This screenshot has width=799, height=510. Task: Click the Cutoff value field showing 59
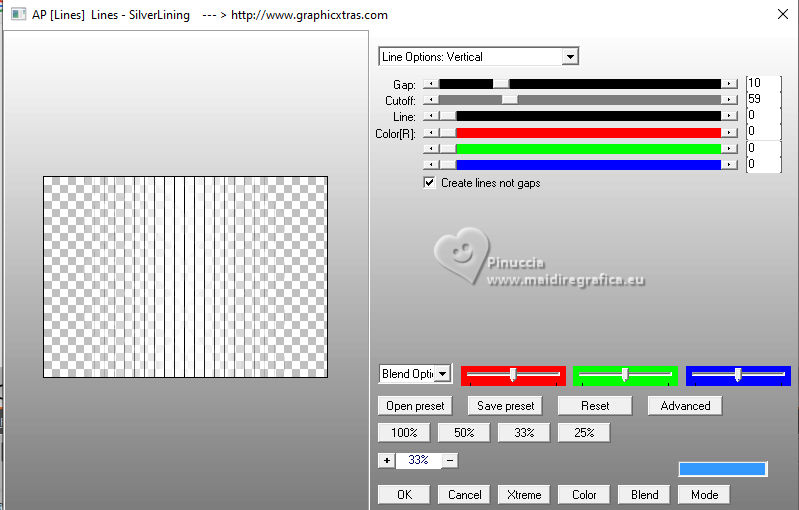click(763, 99)
